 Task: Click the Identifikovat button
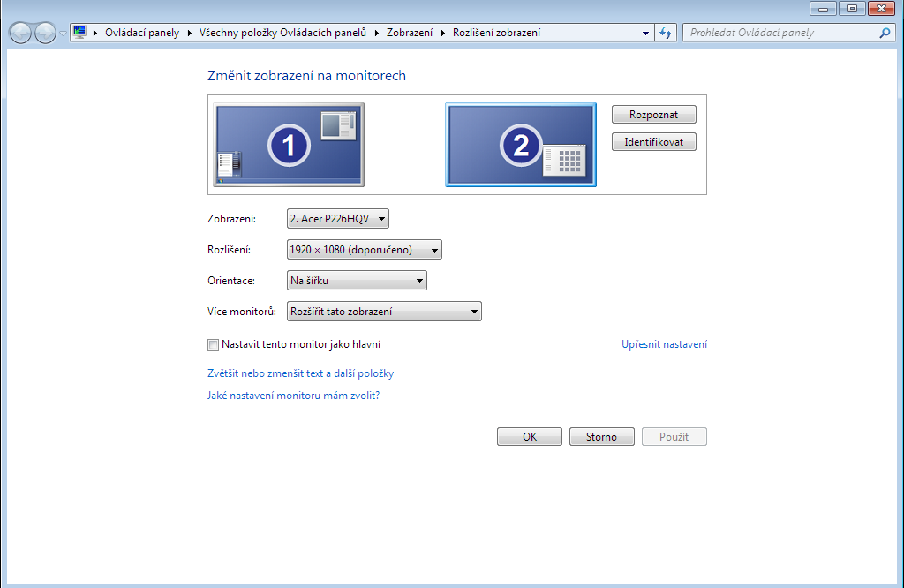click(x=654, y=142)
